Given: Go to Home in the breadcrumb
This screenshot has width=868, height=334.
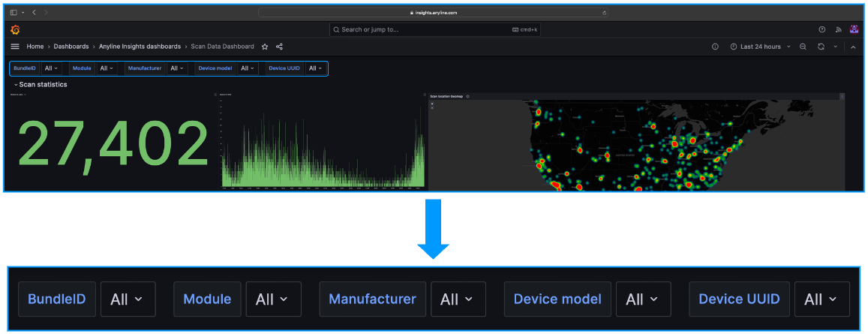Looking at the screenshot, I should pos(35,47).
